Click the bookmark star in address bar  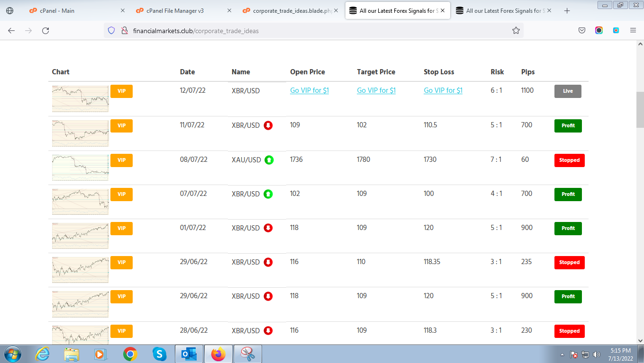(x=516, y=31)
